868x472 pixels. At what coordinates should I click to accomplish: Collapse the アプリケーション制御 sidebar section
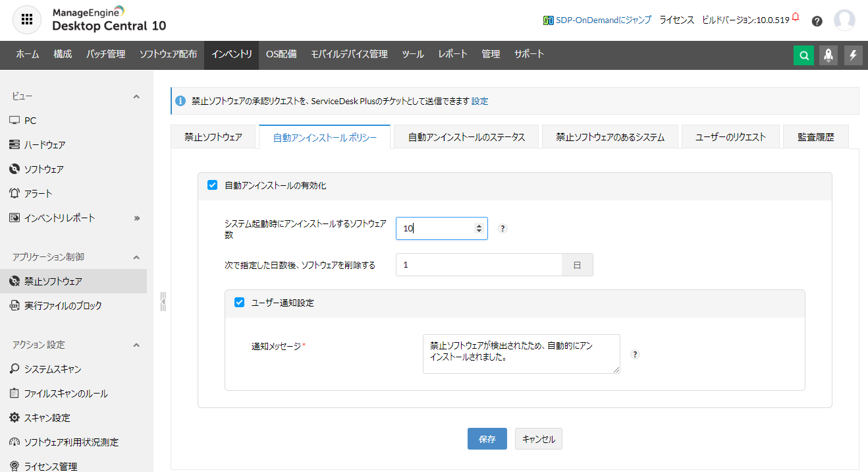(x=136, y=257)
